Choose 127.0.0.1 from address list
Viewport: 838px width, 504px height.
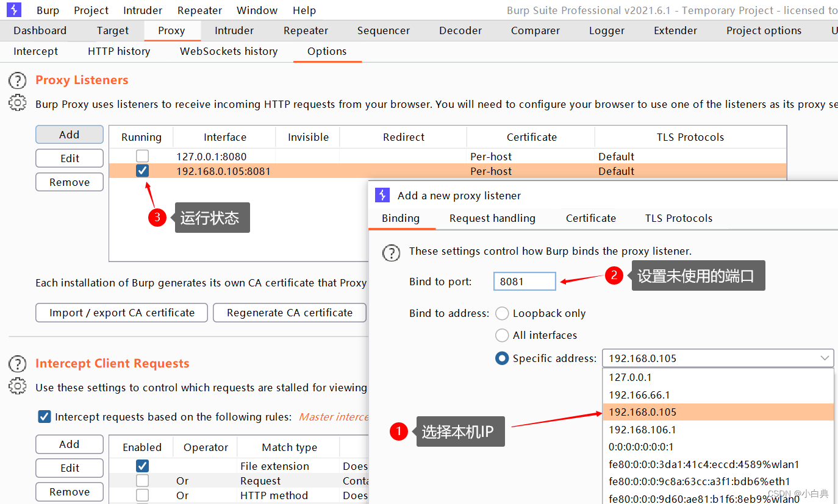[718, 377]
